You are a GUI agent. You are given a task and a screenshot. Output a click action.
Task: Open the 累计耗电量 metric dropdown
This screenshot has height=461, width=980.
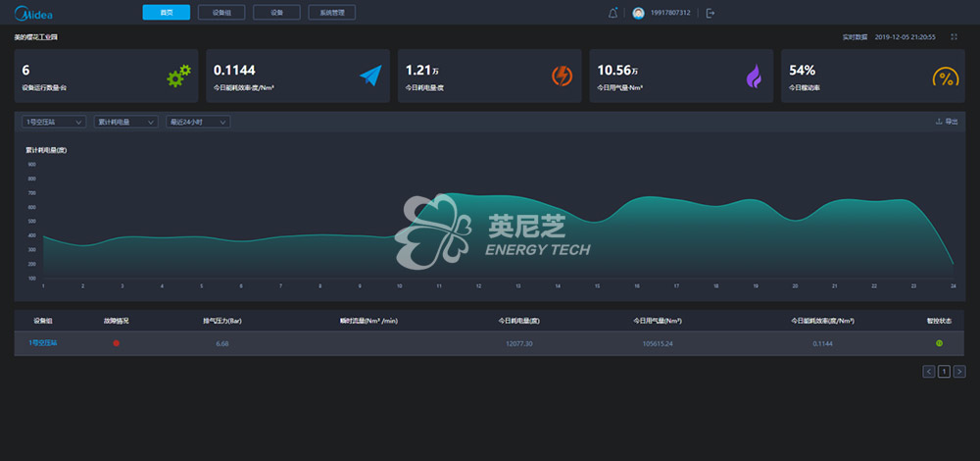(x=125, y=122)
